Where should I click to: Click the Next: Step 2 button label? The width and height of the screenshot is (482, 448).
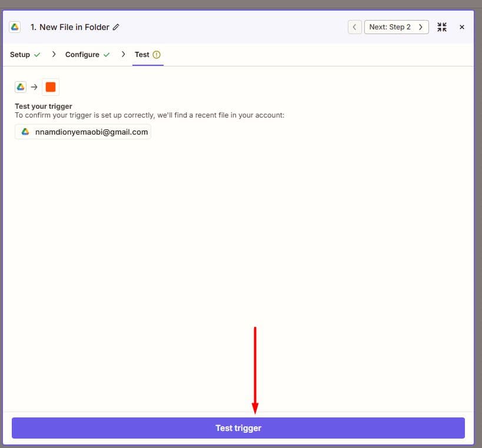pyautogui.click(x=390, y=27)
